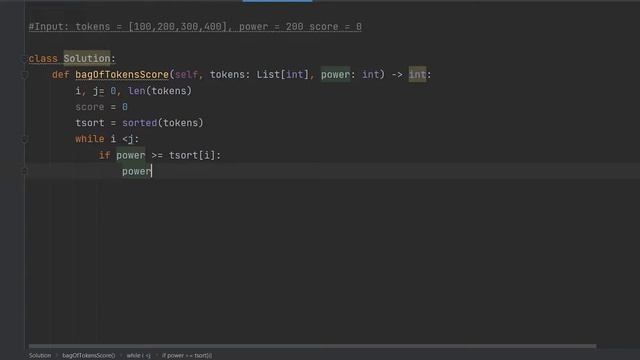Collapse the class Solution fold marker
This screenshot has width=640, height=360.
24,59
